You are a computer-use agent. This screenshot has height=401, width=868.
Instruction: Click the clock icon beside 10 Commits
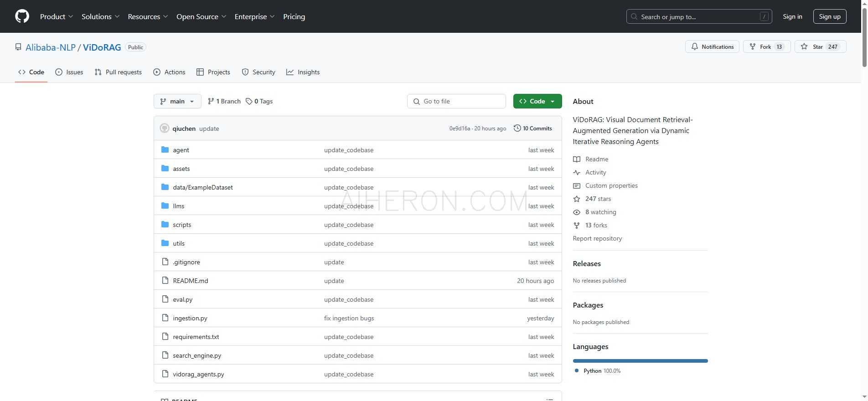click(x=517, y=129)
